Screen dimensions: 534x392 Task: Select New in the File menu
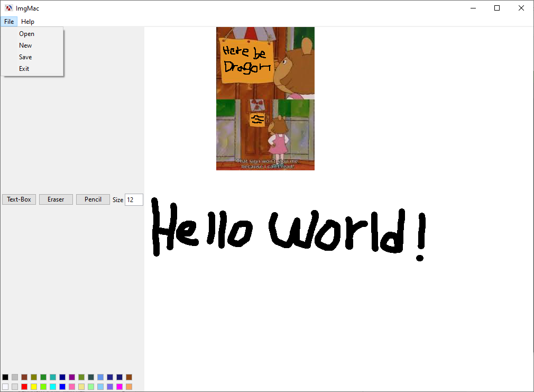[x=25, y=45]
